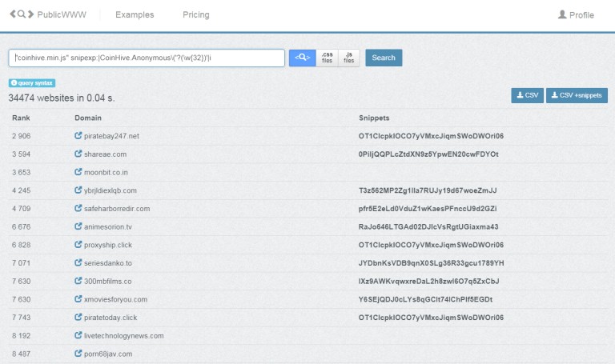Toggle the .css files search filter

327,58
